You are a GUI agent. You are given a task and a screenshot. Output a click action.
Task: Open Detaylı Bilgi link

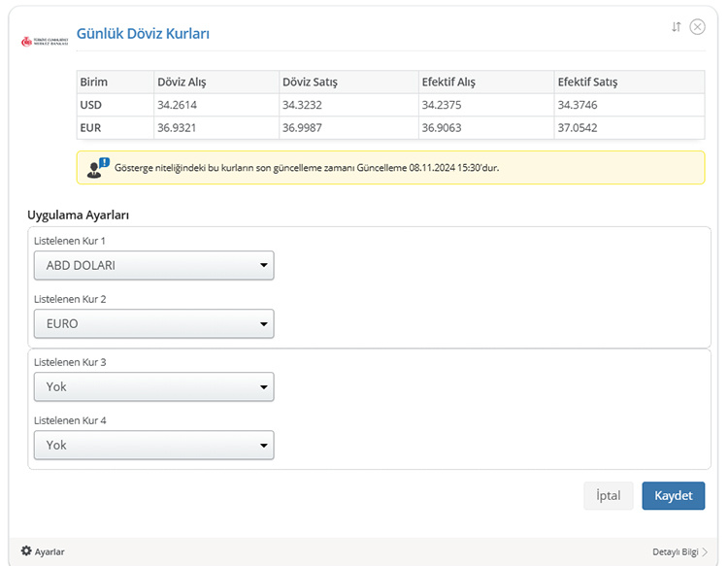tap(675, 552)
